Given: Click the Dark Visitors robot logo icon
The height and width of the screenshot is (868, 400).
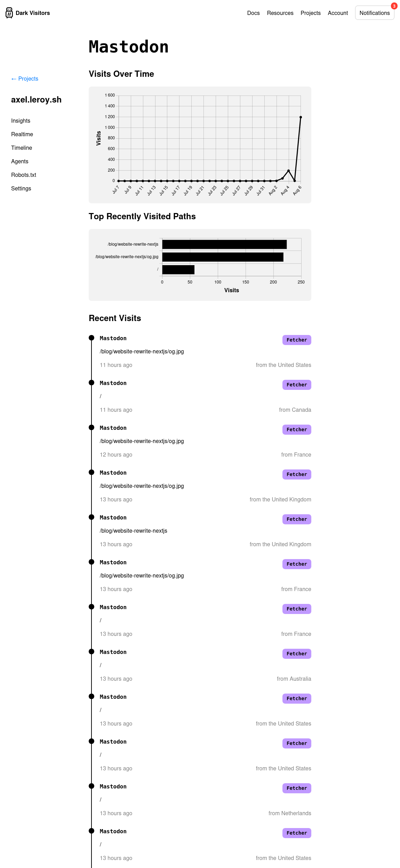Looking at the screenshot, I should tap(9, 13).
